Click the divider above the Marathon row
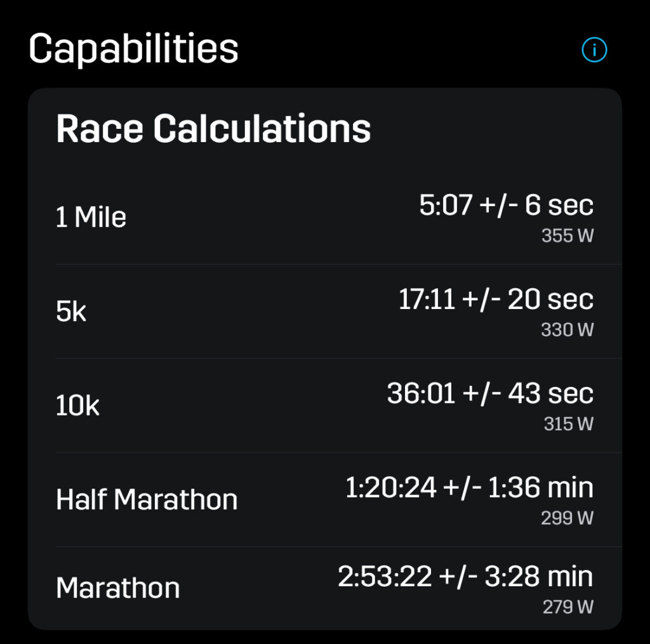The image size is (650, 644). (339, 546)
